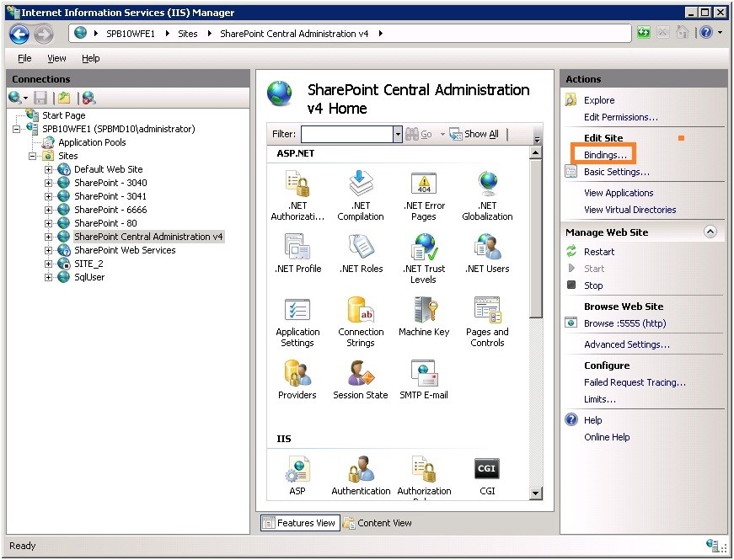Screen dimensions: 734x560
Task: Click Browse :5555 (http) link
Action: coord(624,323)
